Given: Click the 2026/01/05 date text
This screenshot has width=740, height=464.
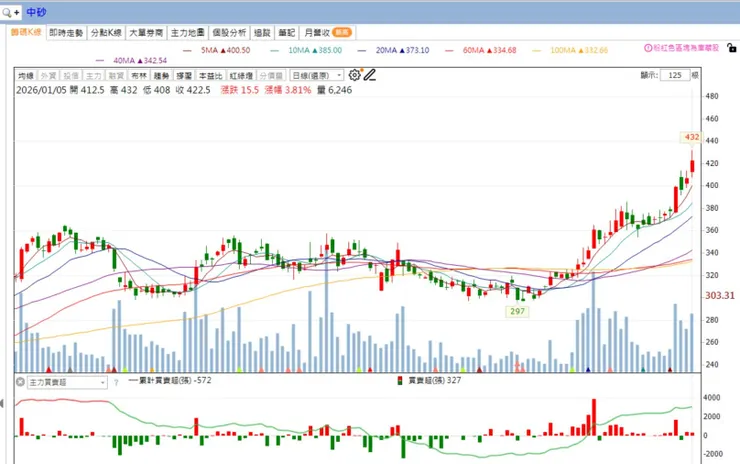Looking at the screenshot, I should 41,90.
